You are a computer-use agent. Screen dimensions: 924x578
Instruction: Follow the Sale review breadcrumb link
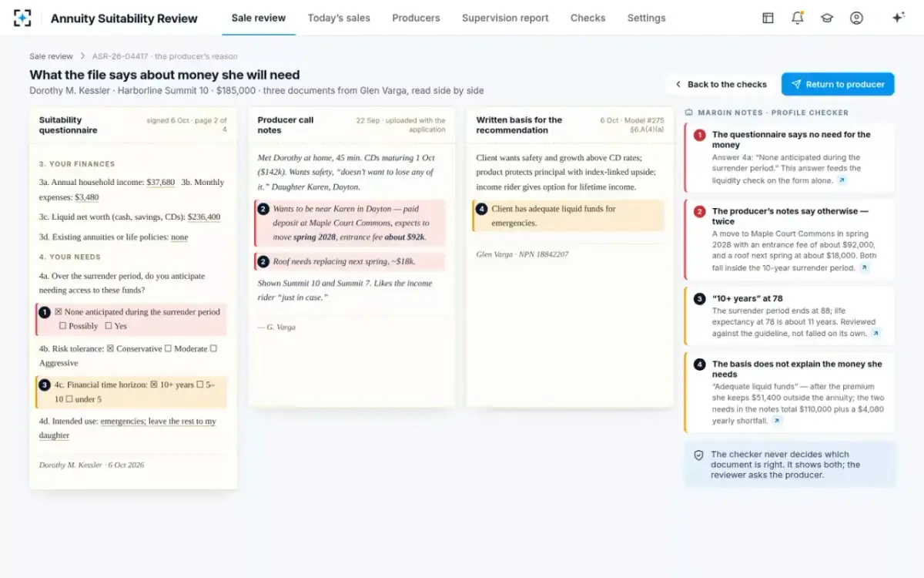click(51, 56)
